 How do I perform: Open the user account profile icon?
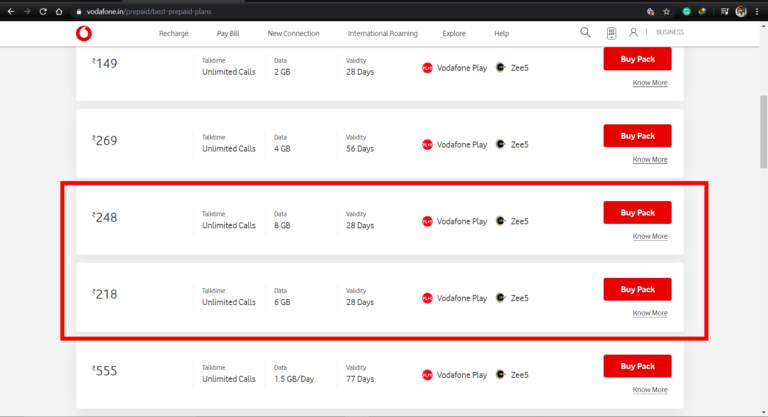coord(633,32)
